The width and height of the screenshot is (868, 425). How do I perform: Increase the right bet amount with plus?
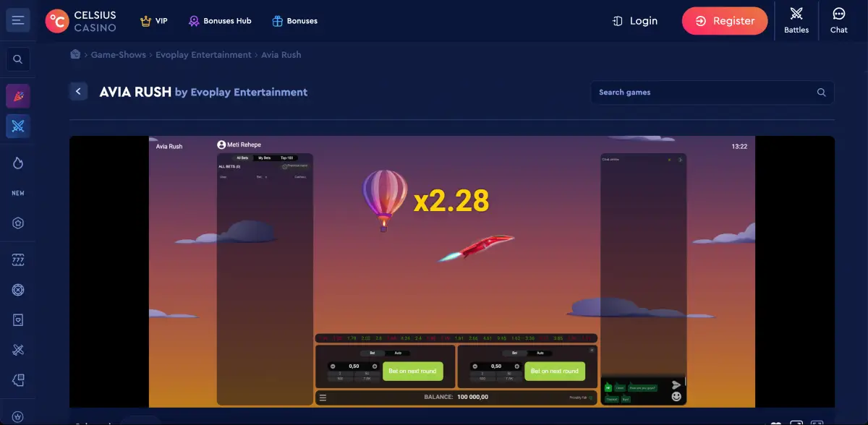[x=517, y=366]
